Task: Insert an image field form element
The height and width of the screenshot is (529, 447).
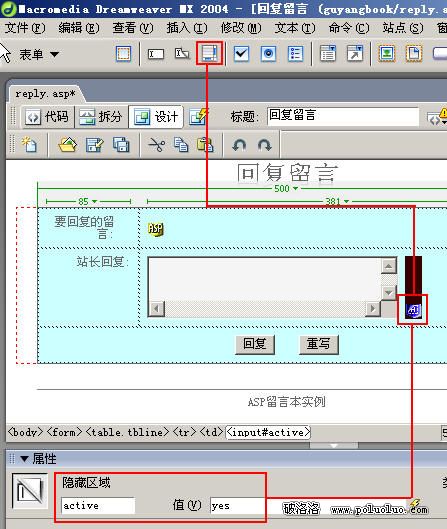Action: (387, 54)
